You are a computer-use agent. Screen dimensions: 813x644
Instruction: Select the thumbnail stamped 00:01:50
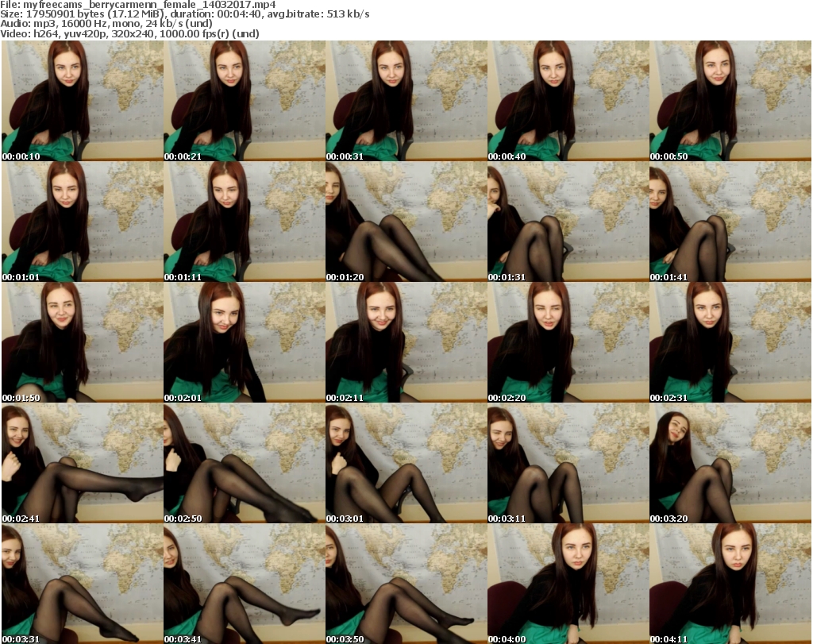[83, 342]
